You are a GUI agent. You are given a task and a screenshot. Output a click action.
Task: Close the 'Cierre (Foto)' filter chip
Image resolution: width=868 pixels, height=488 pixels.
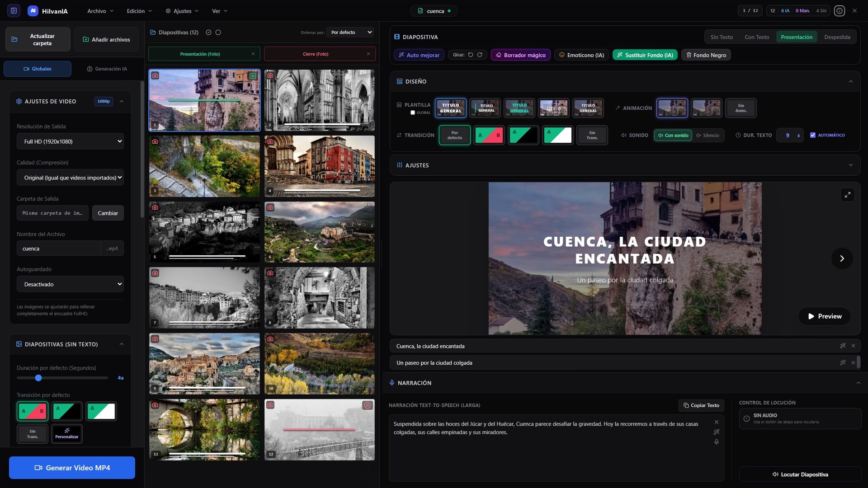[368, 54]
